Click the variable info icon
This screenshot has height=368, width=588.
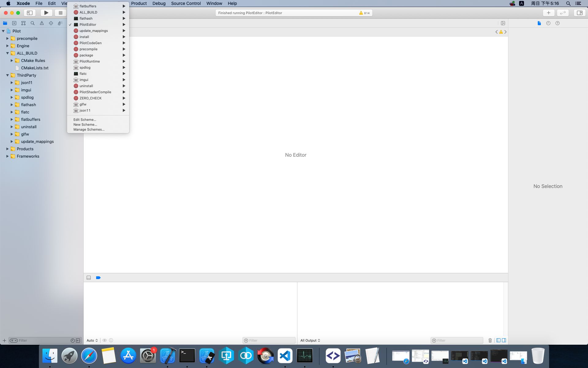[x=111, y=340]
